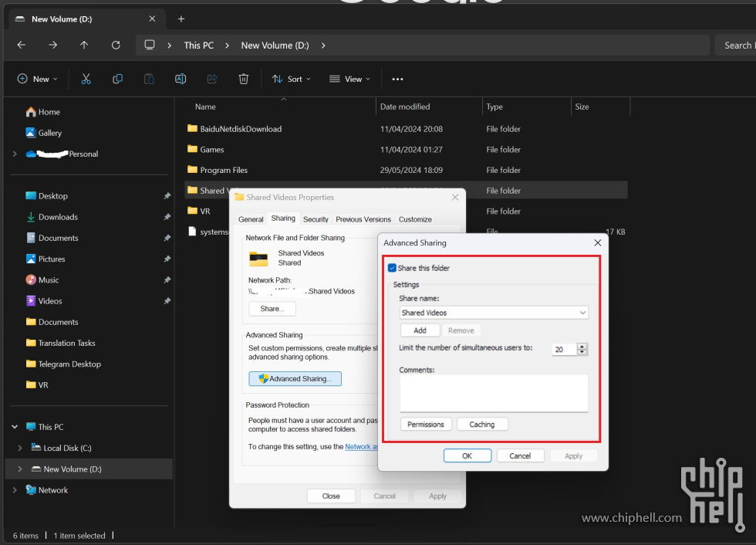Click the simultaneous users number field
756x545 pixels.
(x=565, y=349)
